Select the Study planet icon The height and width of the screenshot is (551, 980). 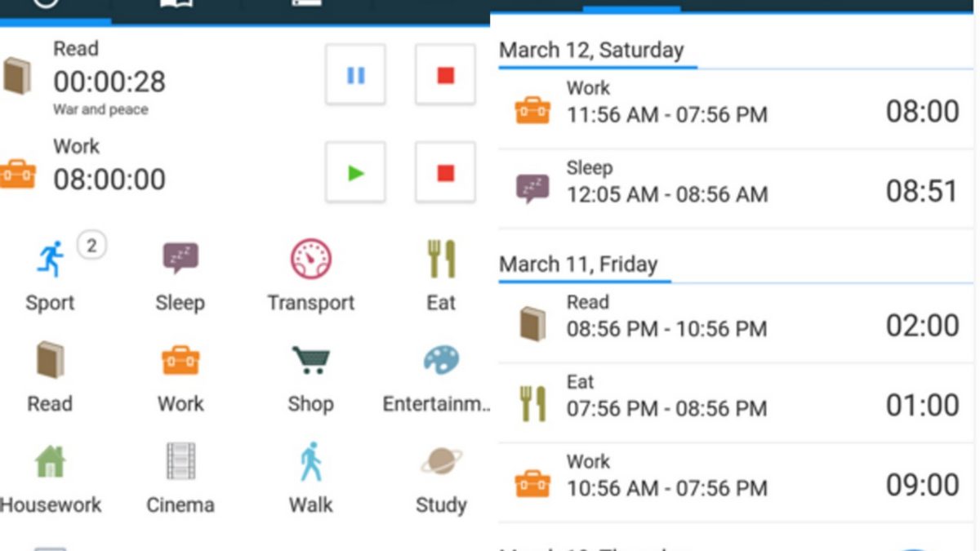coord(441,462)
